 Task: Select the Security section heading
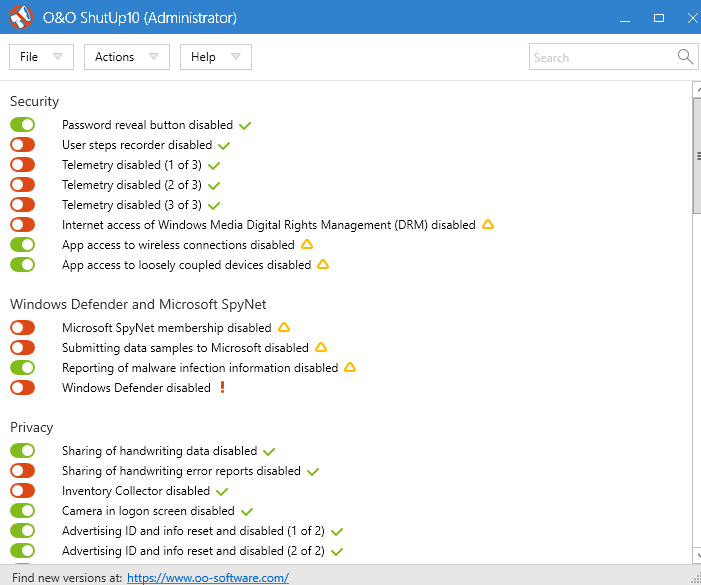pos(34,101)
